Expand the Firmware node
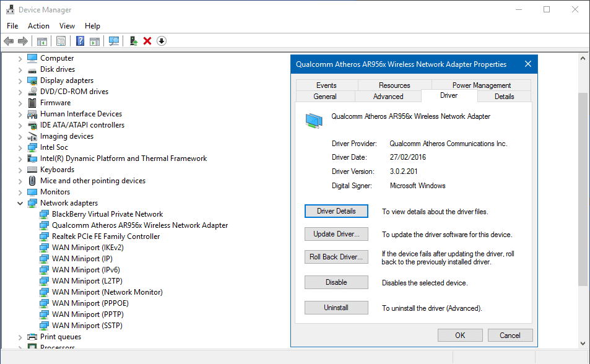The width and height of the screenshot is (590, 364). pyautogui.click(x=20, y=103)
